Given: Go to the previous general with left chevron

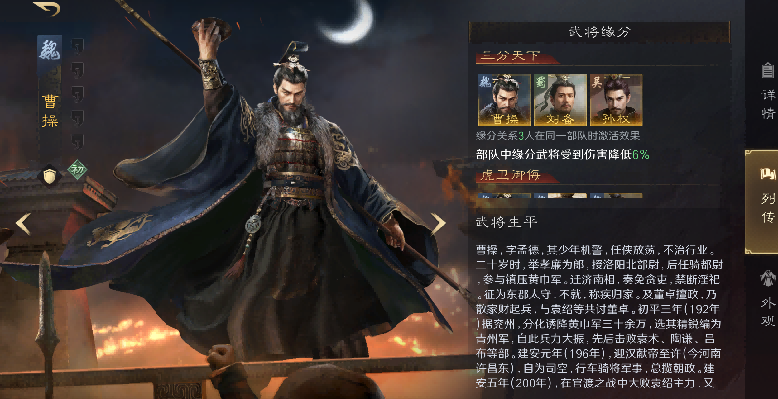Looking at the screenshot, I should pyautogui.click(x=23, y=224).
